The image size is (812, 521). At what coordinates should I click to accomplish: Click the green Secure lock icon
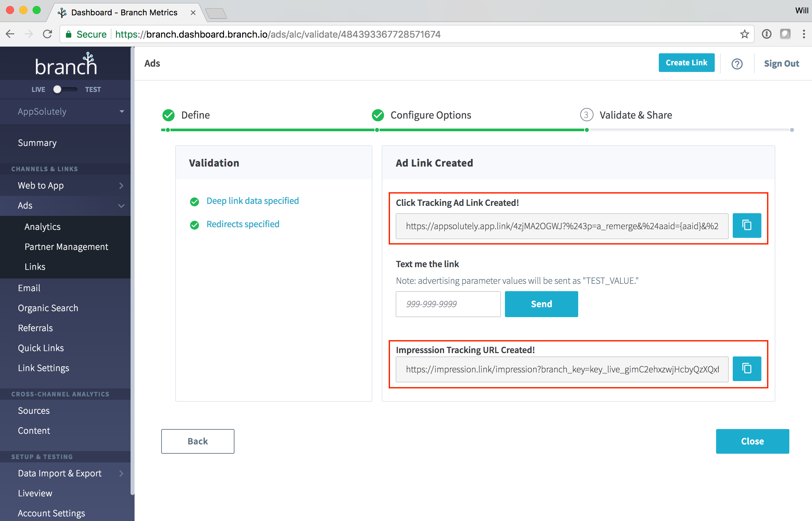pos(69,34)
